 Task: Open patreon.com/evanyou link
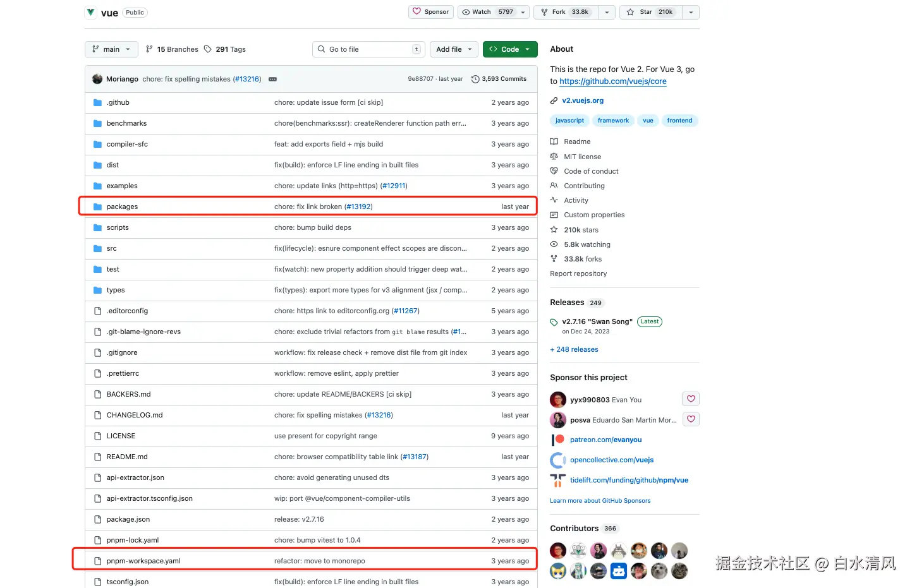605,440
